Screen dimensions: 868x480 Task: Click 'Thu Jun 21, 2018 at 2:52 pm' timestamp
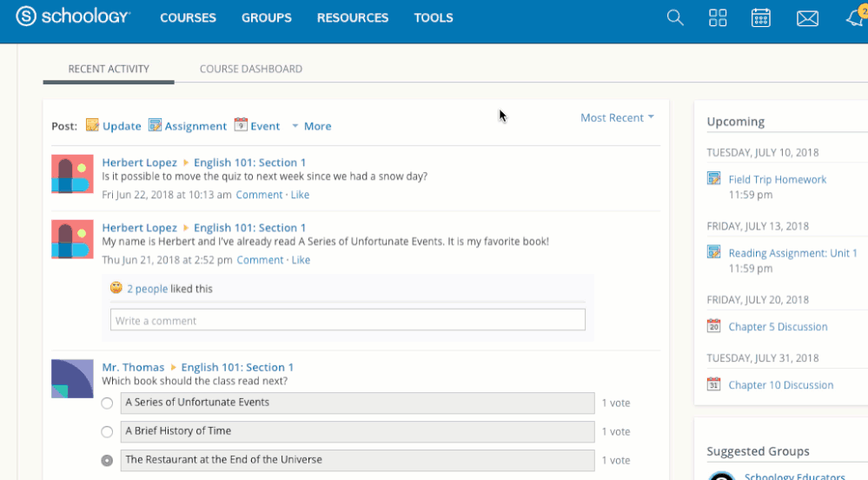click(x=167, y=260)
